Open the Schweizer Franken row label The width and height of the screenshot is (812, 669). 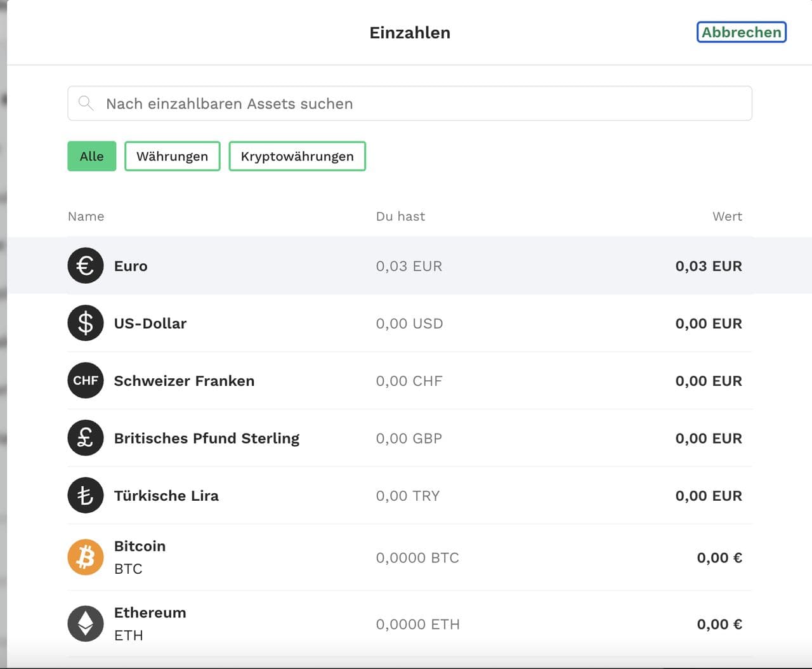(184, 381)
